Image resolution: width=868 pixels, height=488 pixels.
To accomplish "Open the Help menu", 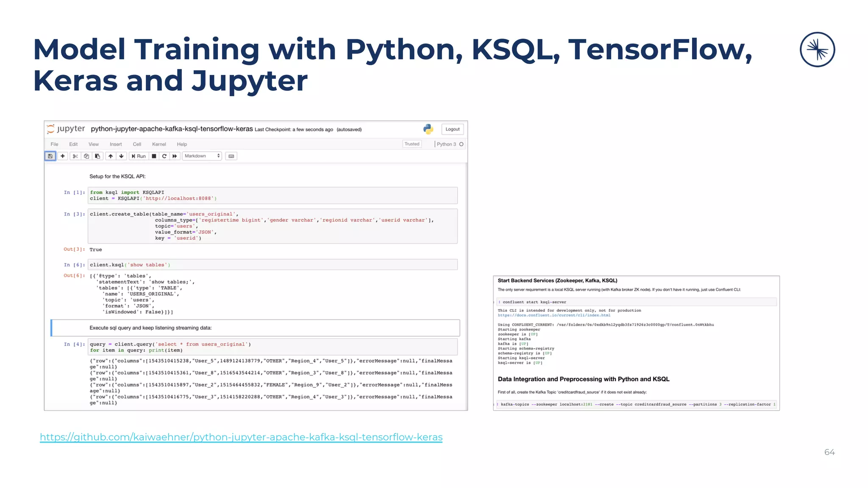I will click(x=182, y=144).
